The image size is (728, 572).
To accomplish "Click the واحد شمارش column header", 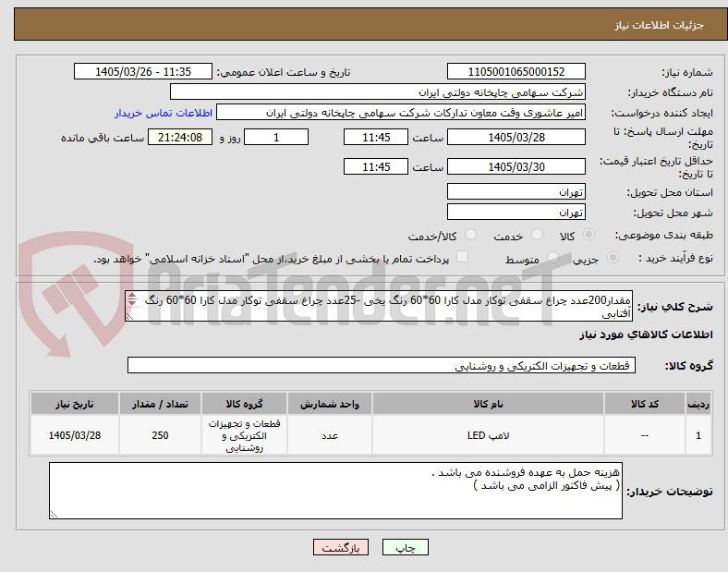I will [330, 404].
